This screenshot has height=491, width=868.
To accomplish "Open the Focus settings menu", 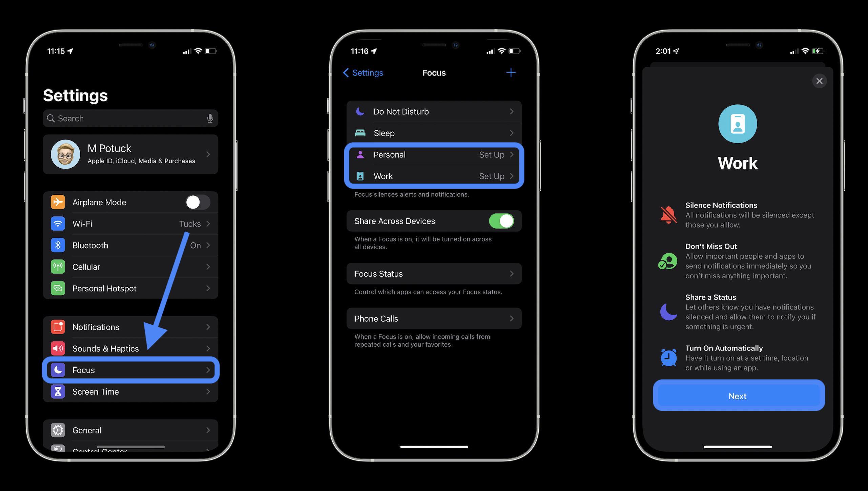I will (130, 369).
